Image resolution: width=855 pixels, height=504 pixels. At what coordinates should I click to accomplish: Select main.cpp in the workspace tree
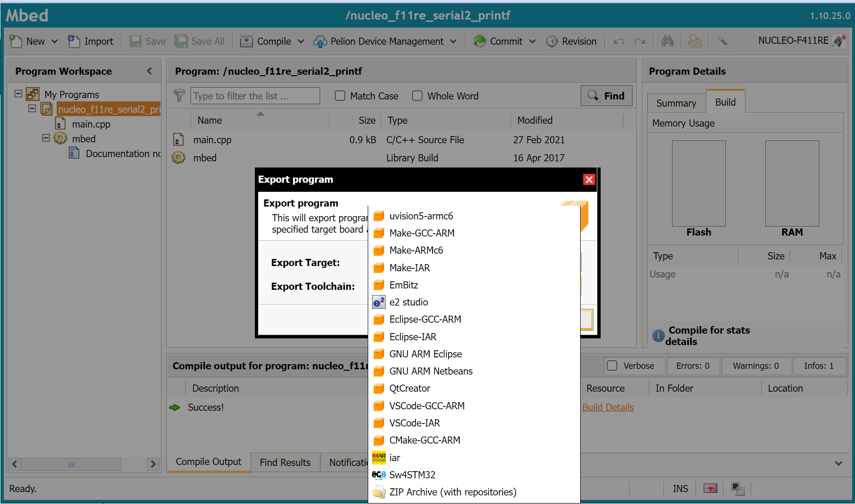click(91, 124)
